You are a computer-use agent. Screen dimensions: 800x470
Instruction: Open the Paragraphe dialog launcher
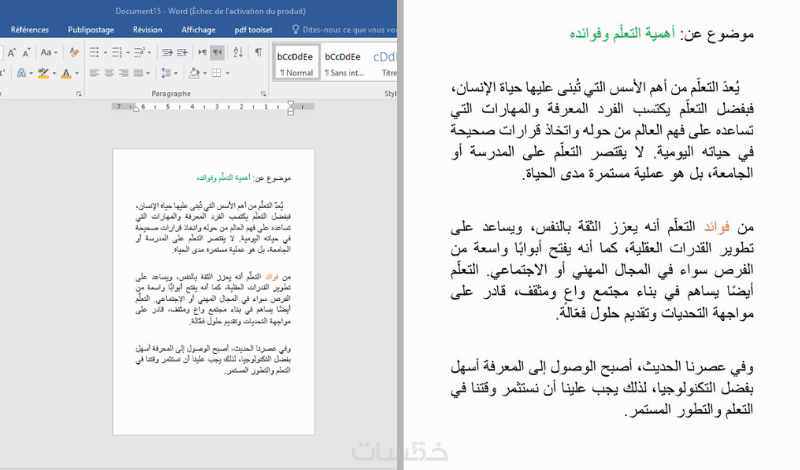pos(263,94)
